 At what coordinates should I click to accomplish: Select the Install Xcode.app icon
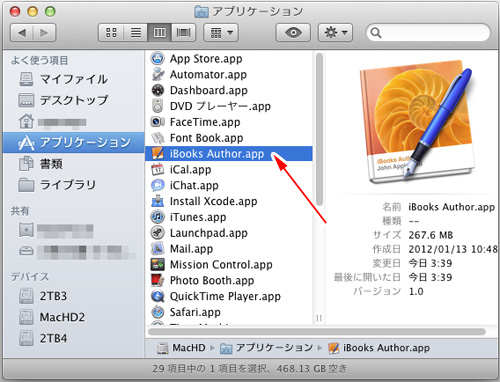pyautogui.click(x=157, y=201)
